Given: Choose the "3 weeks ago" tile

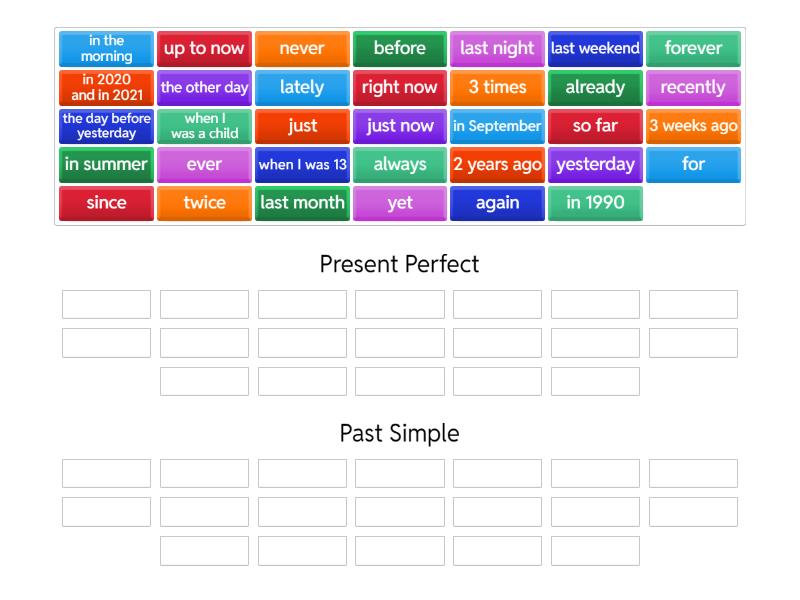Looking at the screenshot, I should tap(693, 126).
